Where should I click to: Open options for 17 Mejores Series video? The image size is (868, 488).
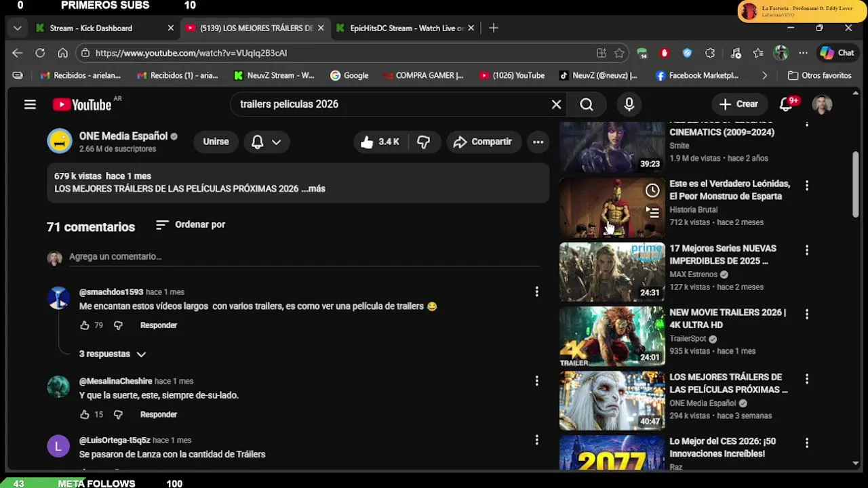click(x=806, y=250)
